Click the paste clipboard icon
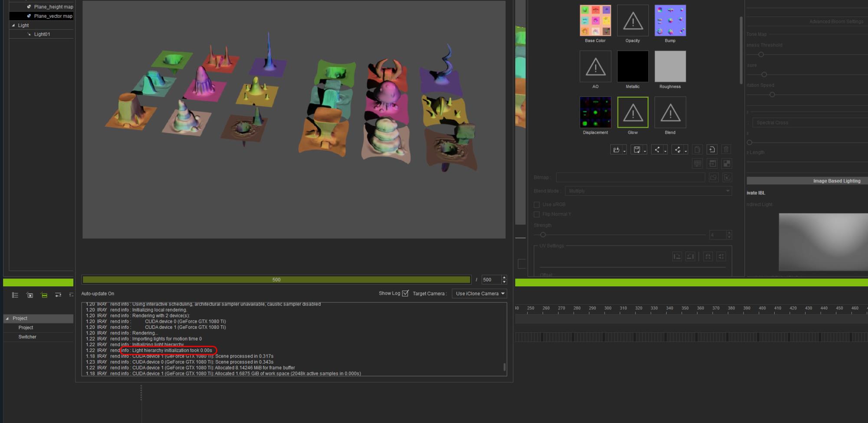The image size is (868, 423). (697, 150)
